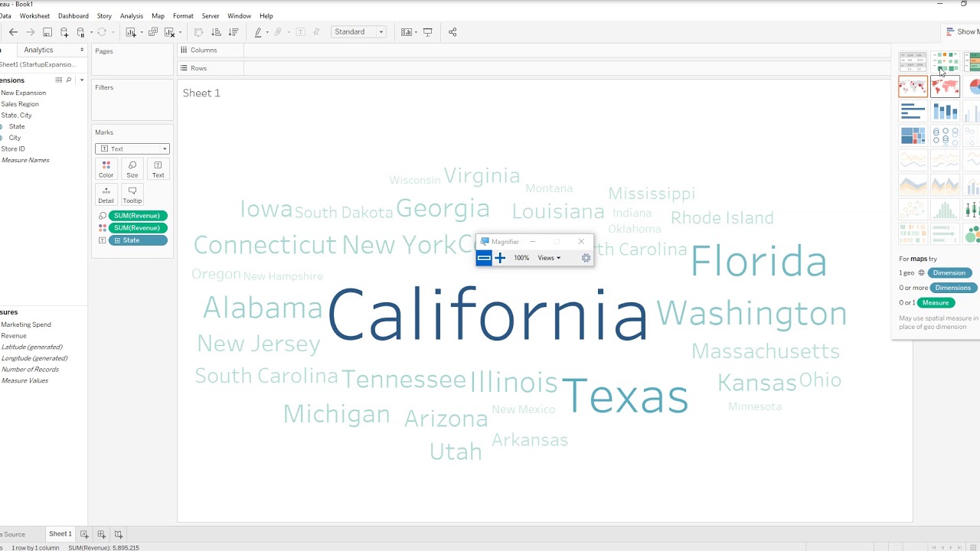
Task: Click the Show Me button
Action: (x=962, y=32)
